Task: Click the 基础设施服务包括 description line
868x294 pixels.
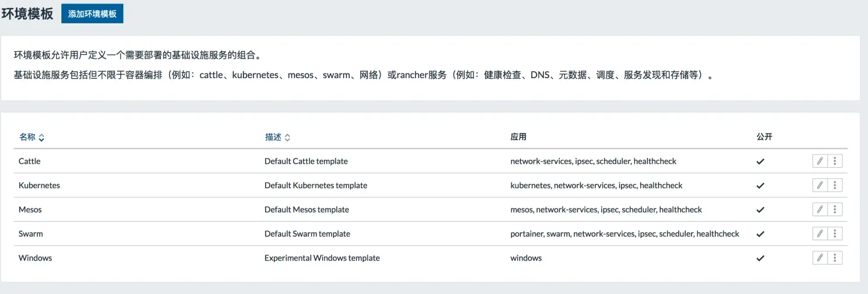Action: pos(363,75)
